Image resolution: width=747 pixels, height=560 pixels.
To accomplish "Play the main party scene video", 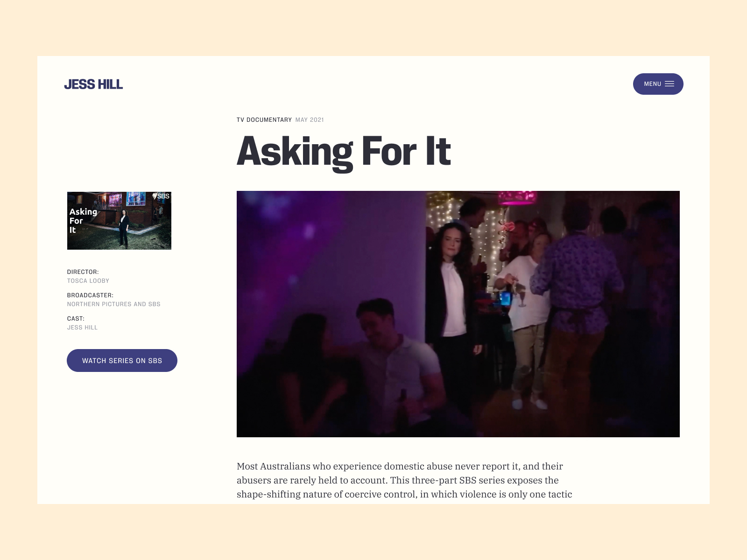I will 458,314.
